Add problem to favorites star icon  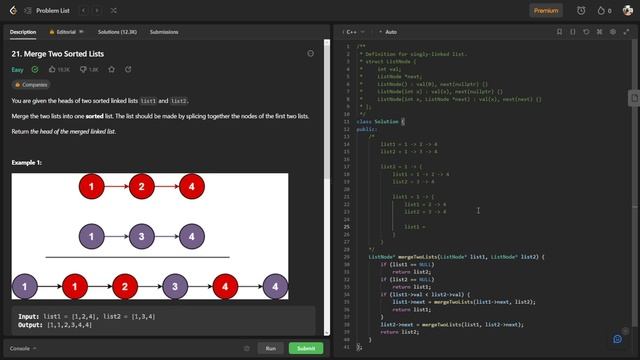point(111,69)
